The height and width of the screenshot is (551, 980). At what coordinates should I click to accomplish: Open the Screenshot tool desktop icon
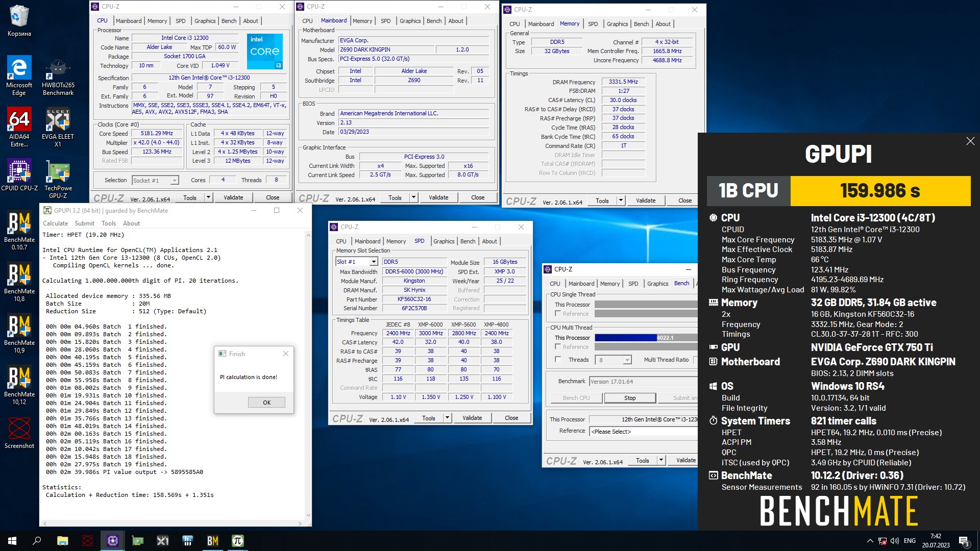click(x=19, y=433)
